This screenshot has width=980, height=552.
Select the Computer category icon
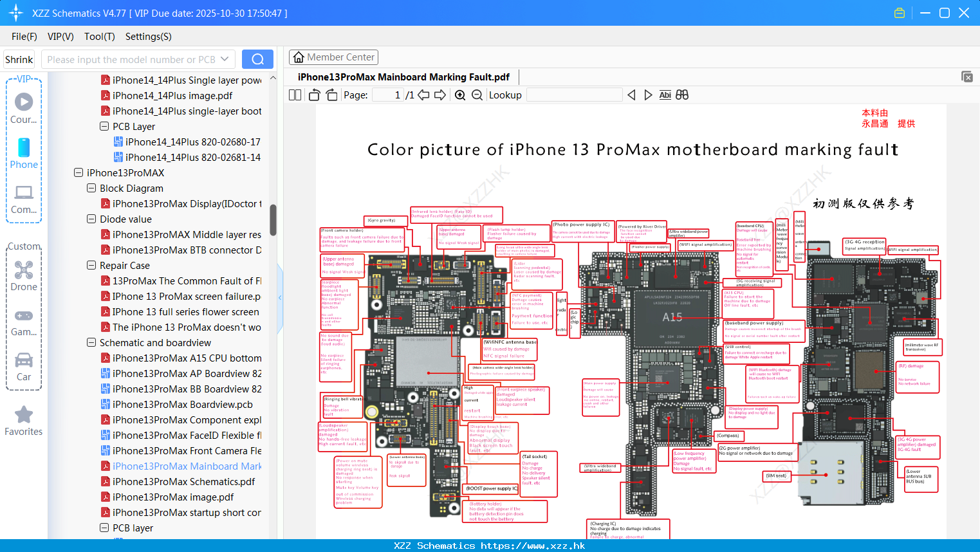click(24, 199)
